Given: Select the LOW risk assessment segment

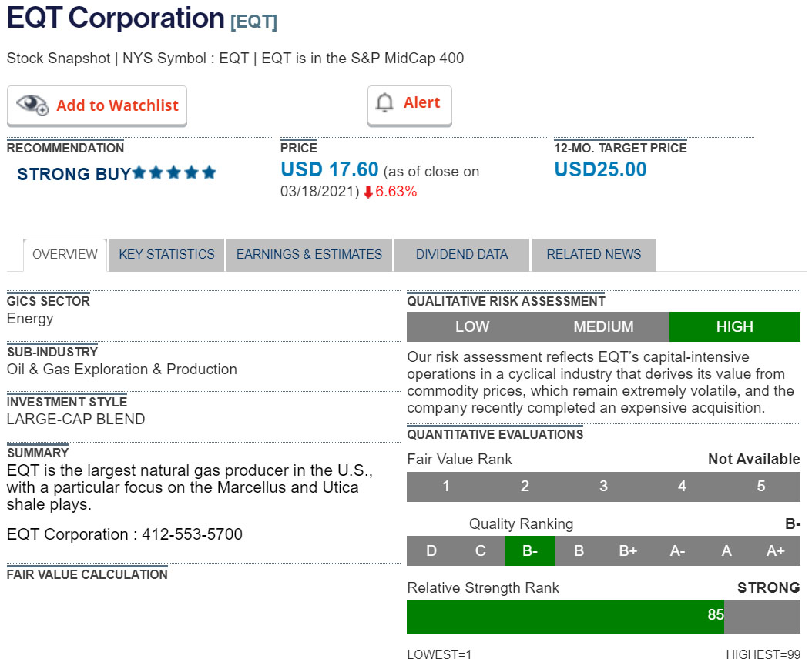Looking at the screenshot, I should [471, 327].
